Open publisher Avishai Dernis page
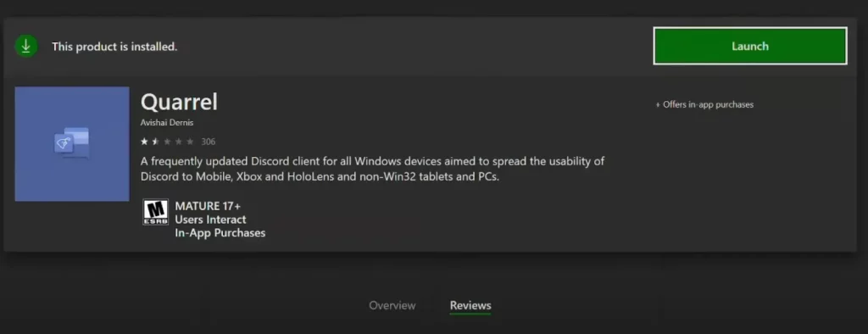Viewport: 868px width, 334px height. click(x=167, y=123)
